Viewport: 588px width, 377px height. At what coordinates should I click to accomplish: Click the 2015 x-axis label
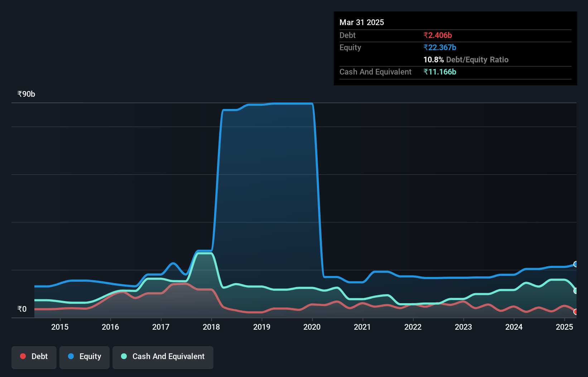pyautogui.click(x=60, y=327)
